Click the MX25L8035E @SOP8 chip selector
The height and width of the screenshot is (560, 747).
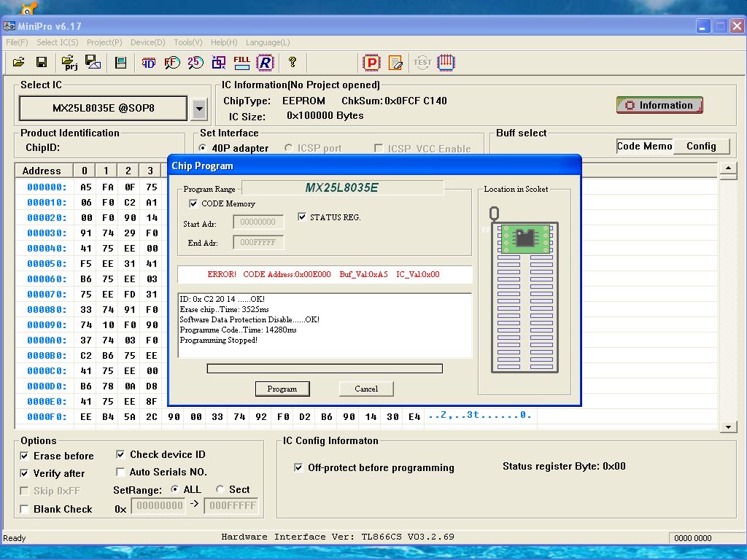[103, 108]
